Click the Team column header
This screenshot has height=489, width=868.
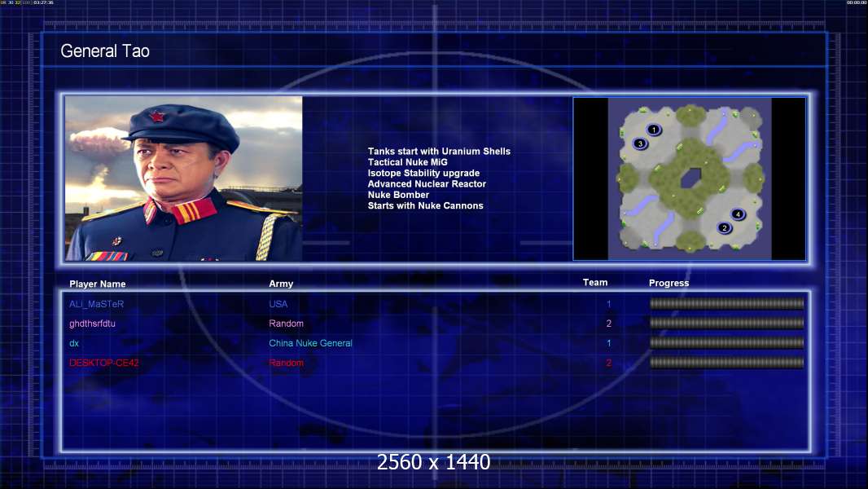(x=595, y=283)
